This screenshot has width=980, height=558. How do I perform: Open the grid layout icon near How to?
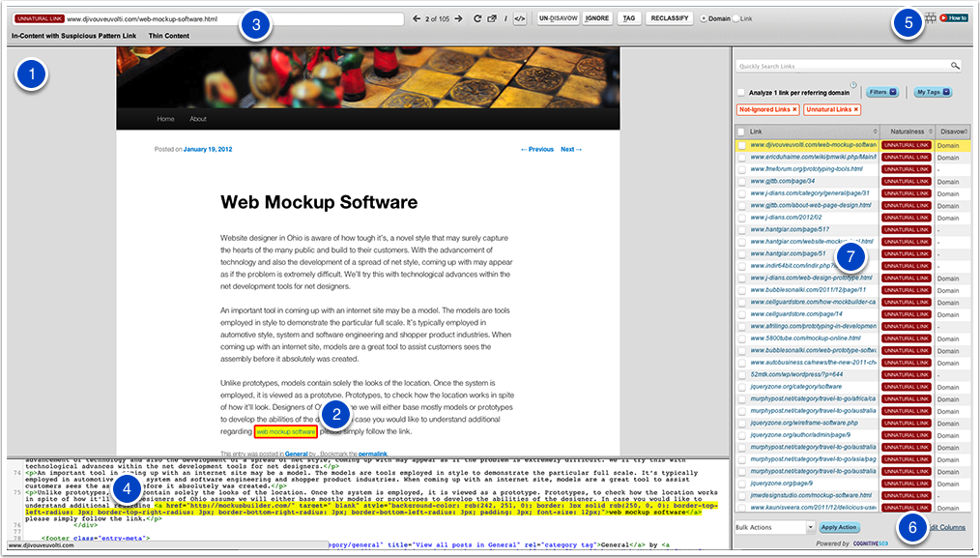pos(931,18)
